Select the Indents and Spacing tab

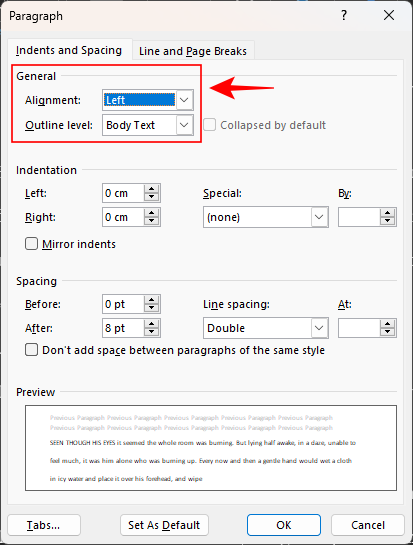69,50
